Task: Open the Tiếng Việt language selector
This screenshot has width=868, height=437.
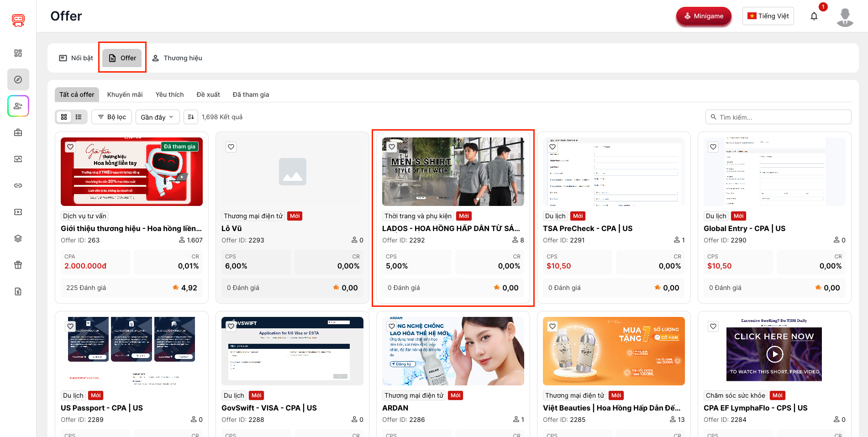Action: [x=768, y=16]
